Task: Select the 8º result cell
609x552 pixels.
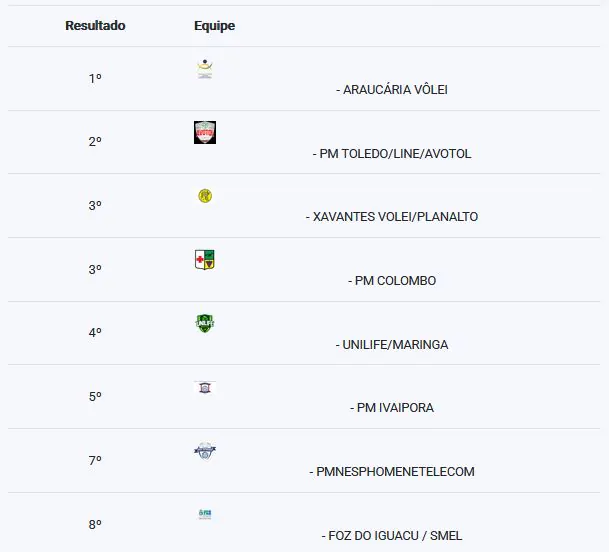Action: pyautogui.click(x=95, y=524)
